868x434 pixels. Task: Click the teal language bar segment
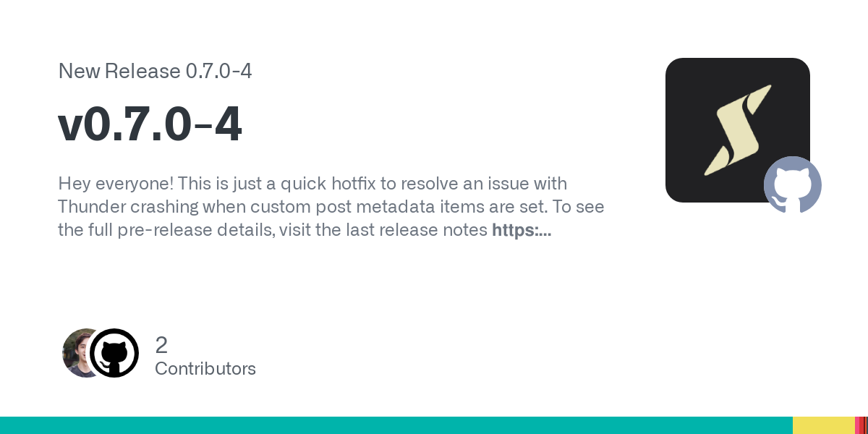coord(396,425)
